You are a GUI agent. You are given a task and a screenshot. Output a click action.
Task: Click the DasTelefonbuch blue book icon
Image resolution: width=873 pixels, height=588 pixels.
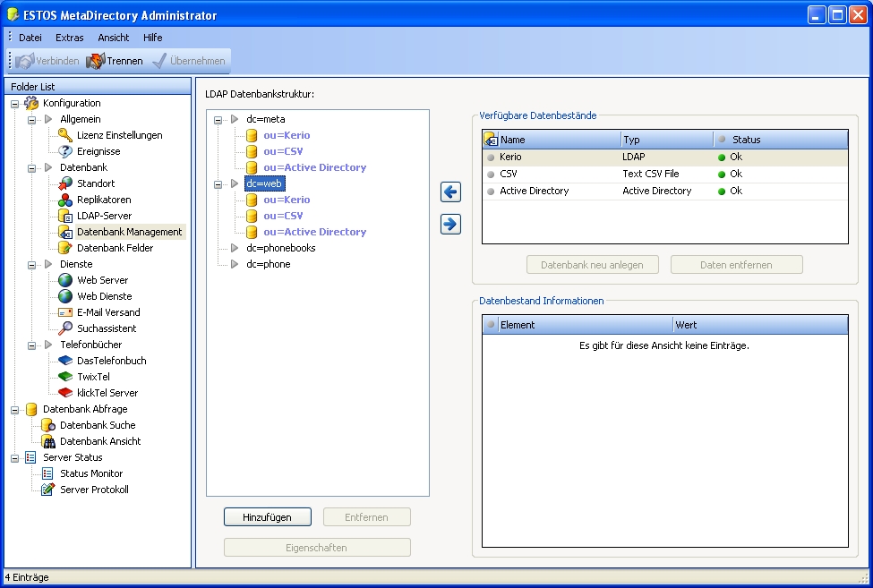click(x=65, y=361)
